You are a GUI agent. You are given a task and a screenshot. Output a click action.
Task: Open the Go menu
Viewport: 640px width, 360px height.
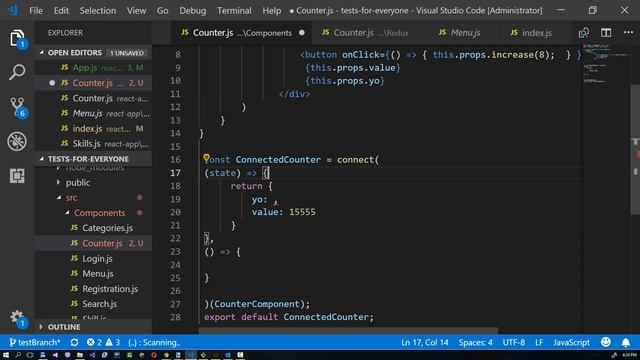tap(162, 11)
